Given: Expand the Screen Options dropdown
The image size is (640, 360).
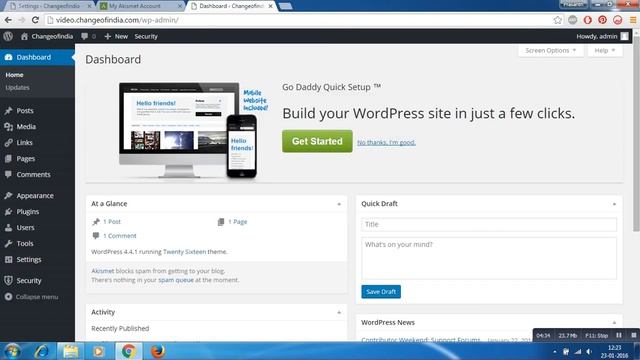Looking at the screenshot, I should point(550,51).
